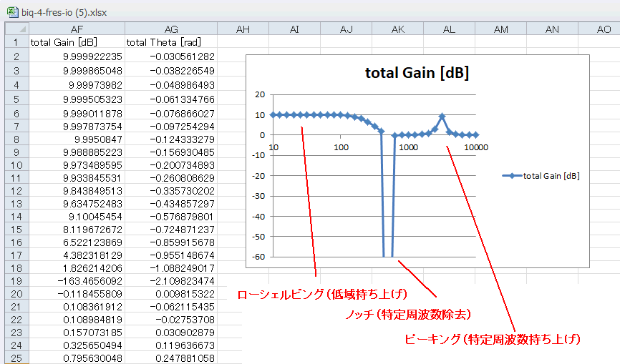Click cell containing 9.999865048

pyautogui.click(x=77, y=71)
